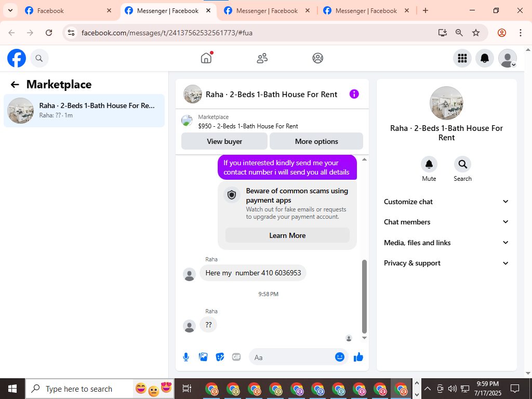
Task: Expand Chat members section
Action: click(446, 222)
